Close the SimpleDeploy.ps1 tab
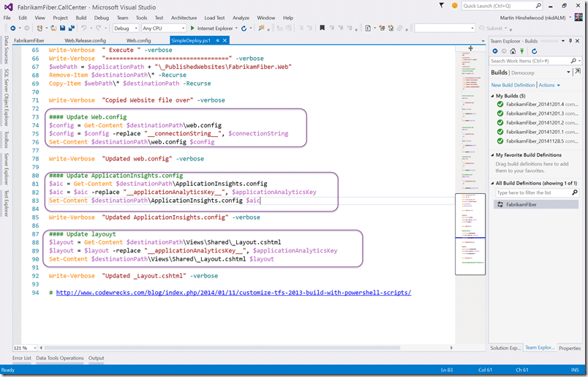 [x=225, y=40]
